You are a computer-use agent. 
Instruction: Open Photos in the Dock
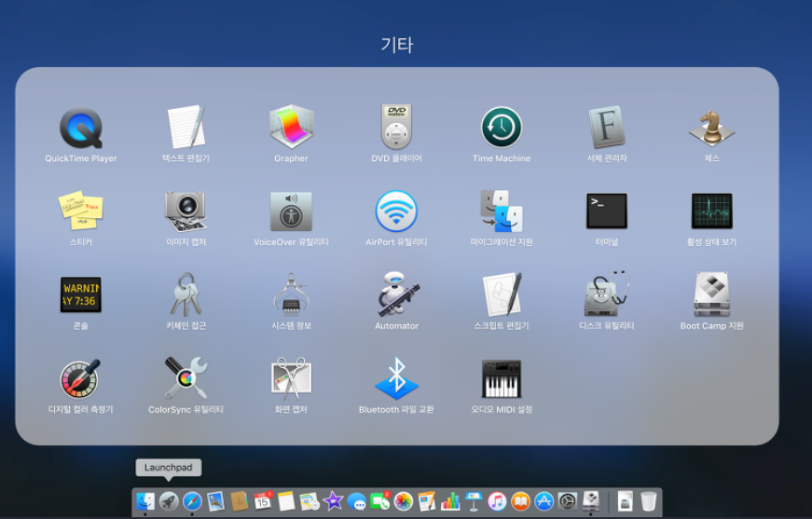tap(404, 501)
